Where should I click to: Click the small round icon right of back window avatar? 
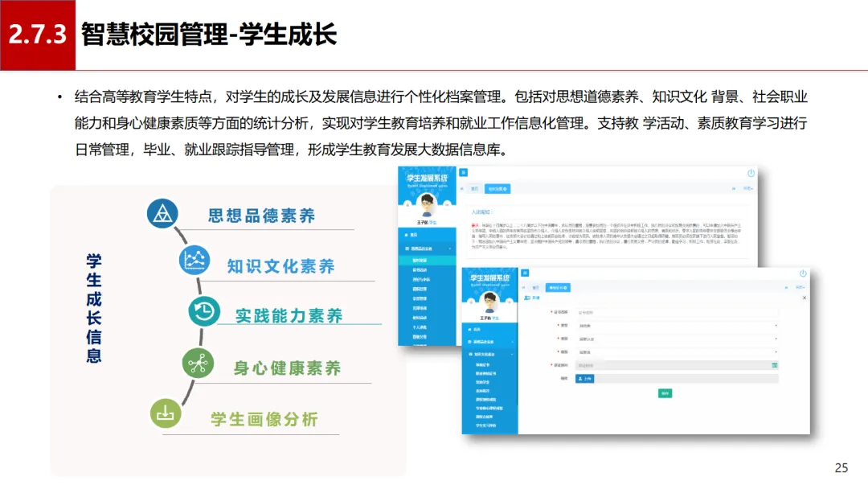[447, 204]
